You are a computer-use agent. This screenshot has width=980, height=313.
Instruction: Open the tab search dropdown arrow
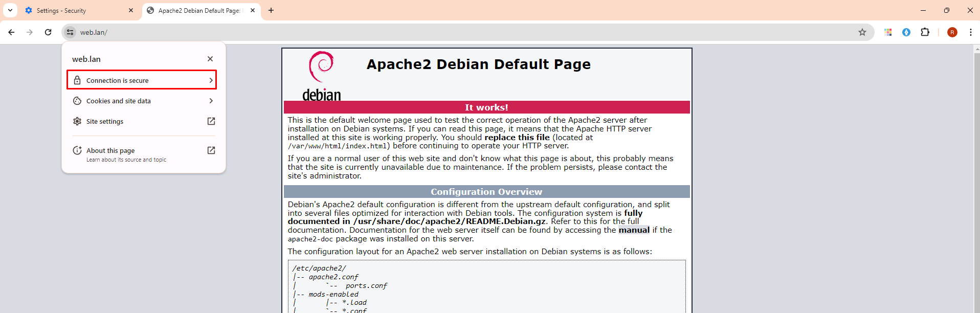10,10
